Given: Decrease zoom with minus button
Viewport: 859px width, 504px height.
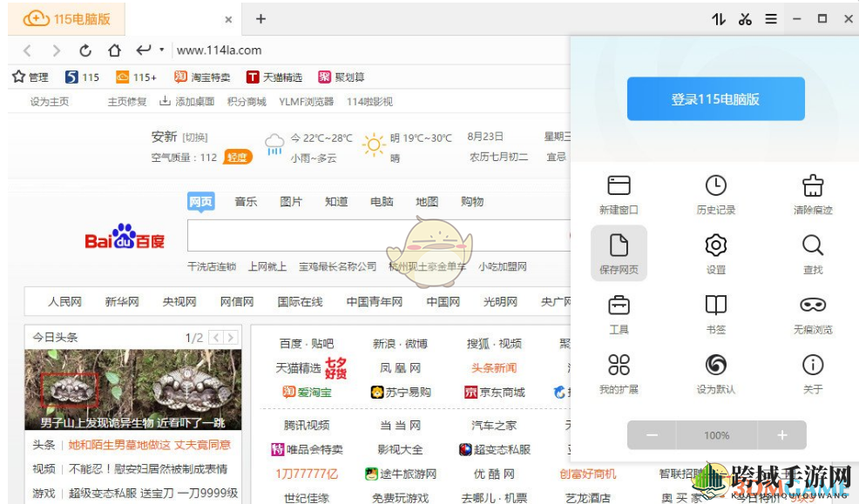Looking at the screenshot, I should pyautogui.click(x=652, y=435).
